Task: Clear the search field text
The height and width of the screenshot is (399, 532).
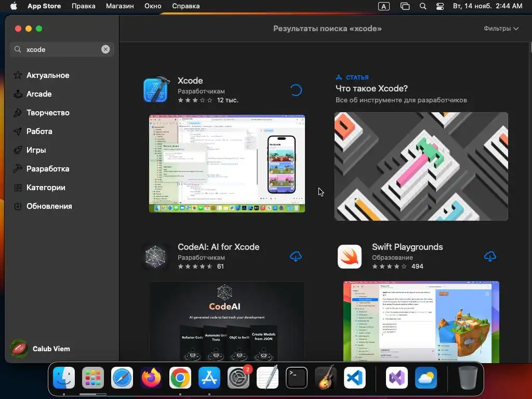Action: tap(105, 49)
